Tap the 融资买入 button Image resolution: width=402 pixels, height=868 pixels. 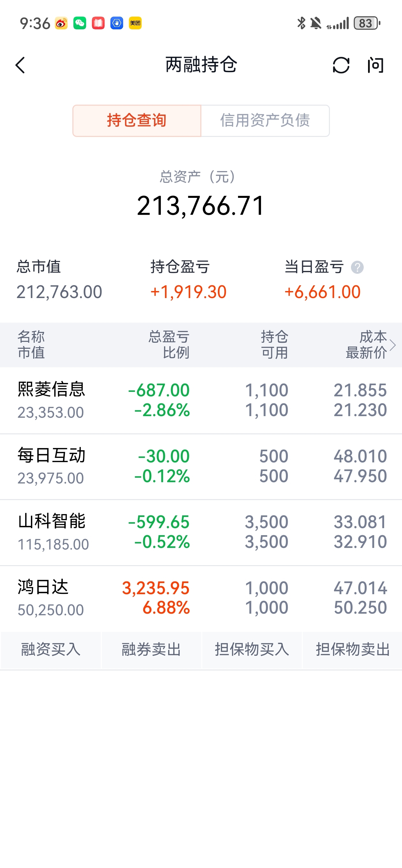(x=51, y=649)
